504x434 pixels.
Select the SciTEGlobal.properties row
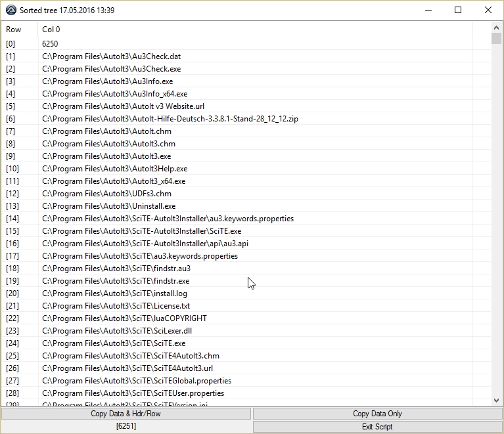point(137,381)
